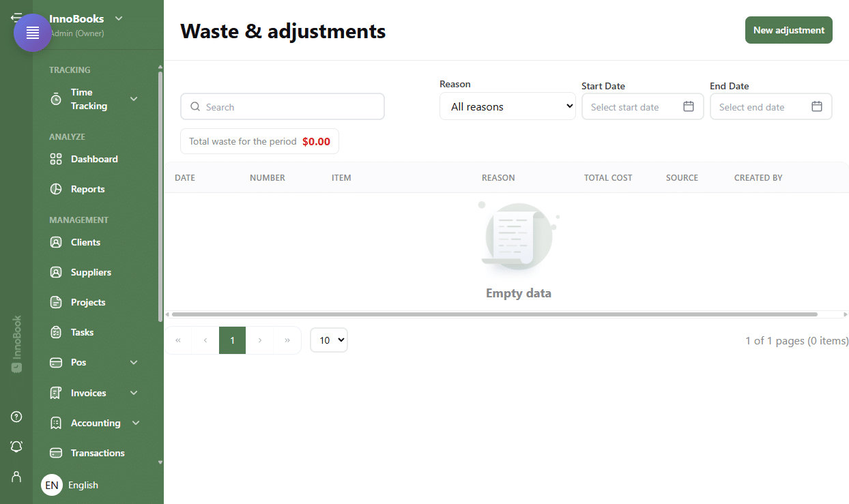
Task: Click the Start Date calendar icon
Action: pyautogui.click(x=689, y=106)
